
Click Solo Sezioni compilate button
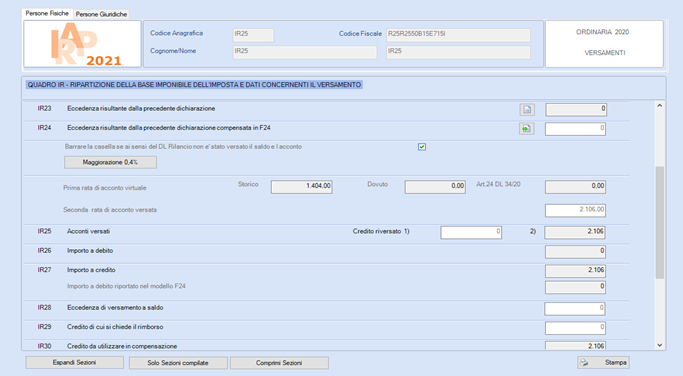[178, 363]
